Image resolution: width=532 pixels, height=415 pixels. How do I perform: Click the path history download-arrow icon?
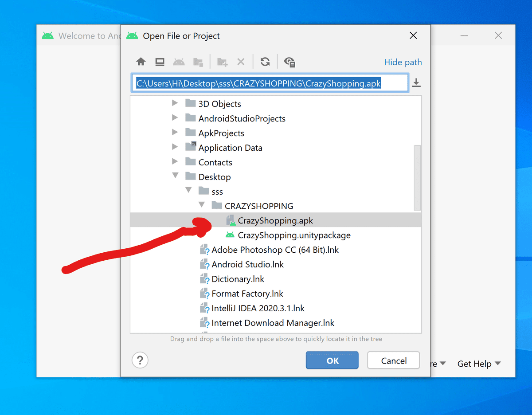[x=416, y=83]
